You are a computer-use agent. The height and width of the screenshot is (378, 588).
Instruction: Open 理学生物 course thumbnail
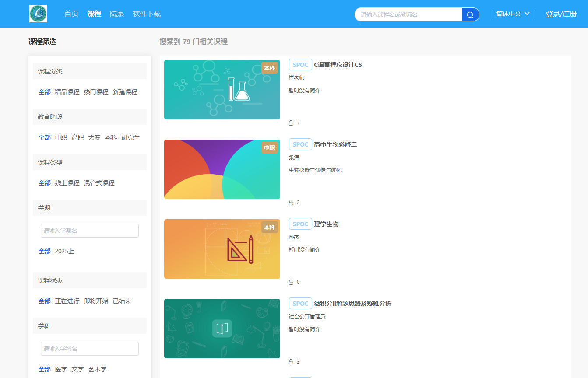click(222, 249)
